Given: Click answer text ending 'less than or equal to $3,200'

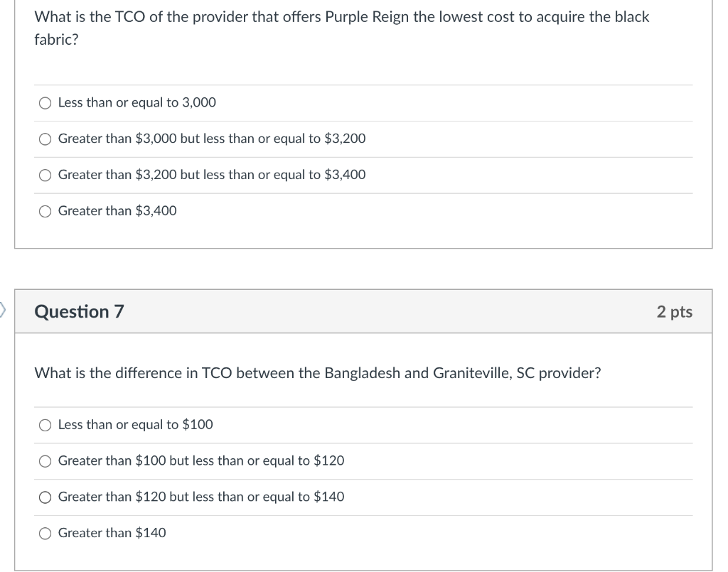Looking at the screenshot, I should 212,139.
